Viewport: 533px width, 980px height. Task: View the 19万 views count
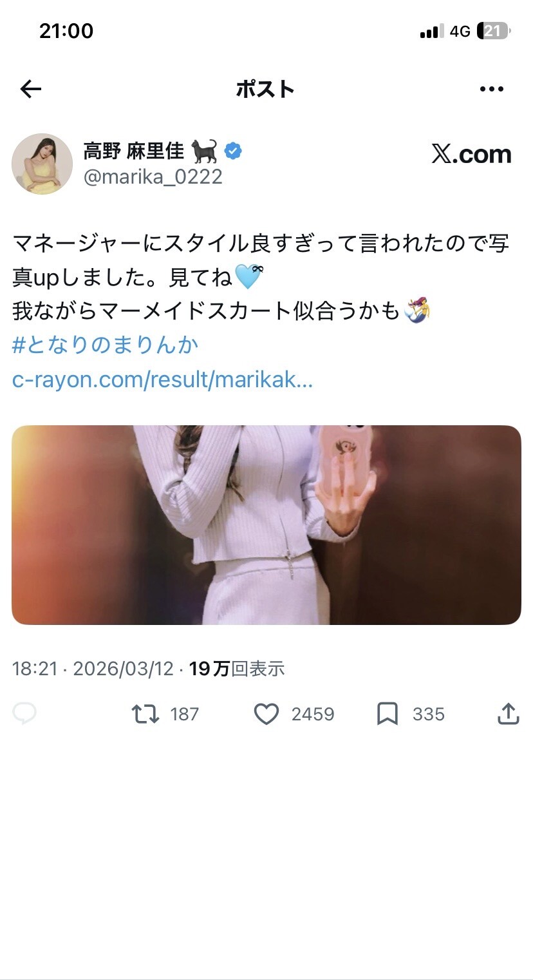pyautogui.click(x=237, y=669)
